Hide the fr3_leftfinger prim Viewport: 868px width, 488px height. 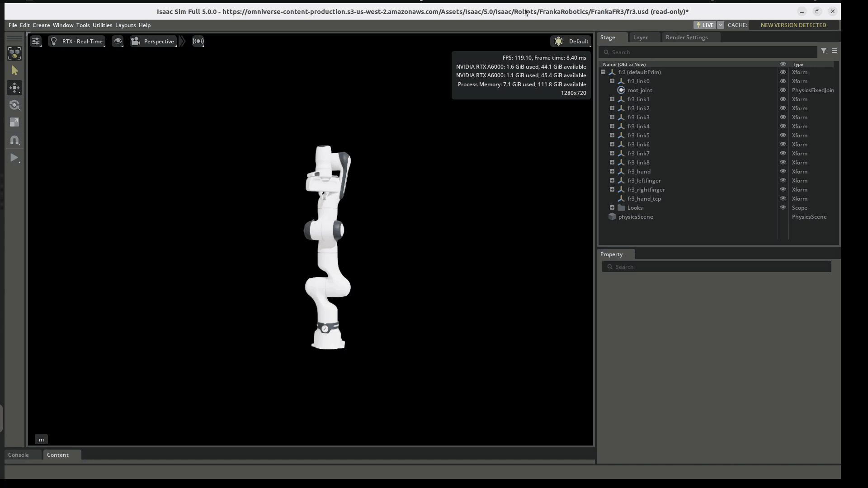coord(783,181)
